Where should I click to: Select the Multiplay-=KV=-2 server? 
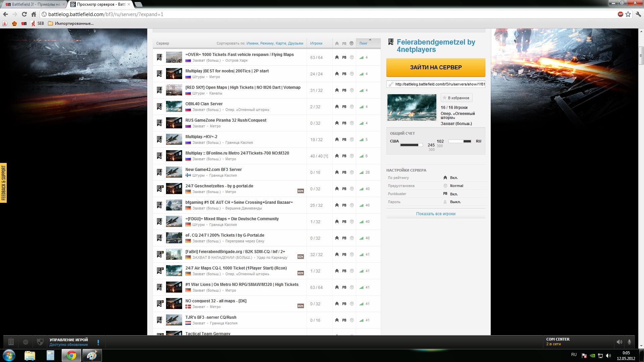coord(267,140)
